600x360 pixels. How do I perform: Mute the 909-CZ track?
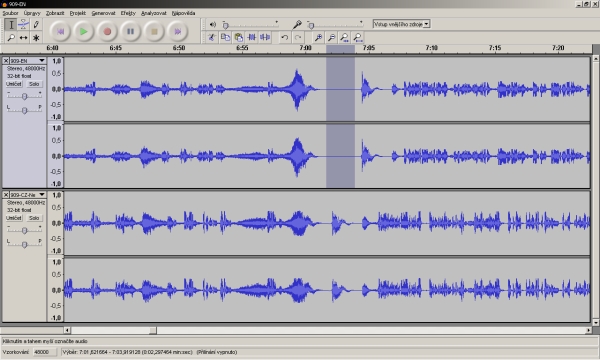point(14,218)
